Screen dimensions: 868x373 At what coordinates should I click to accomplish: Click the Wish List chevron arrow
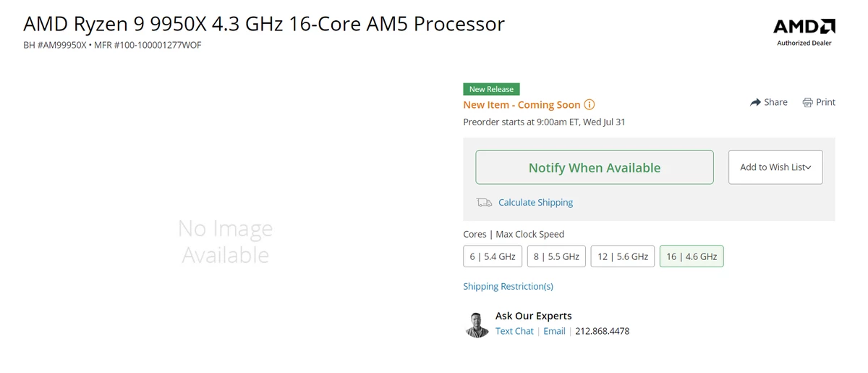[808, 167]
